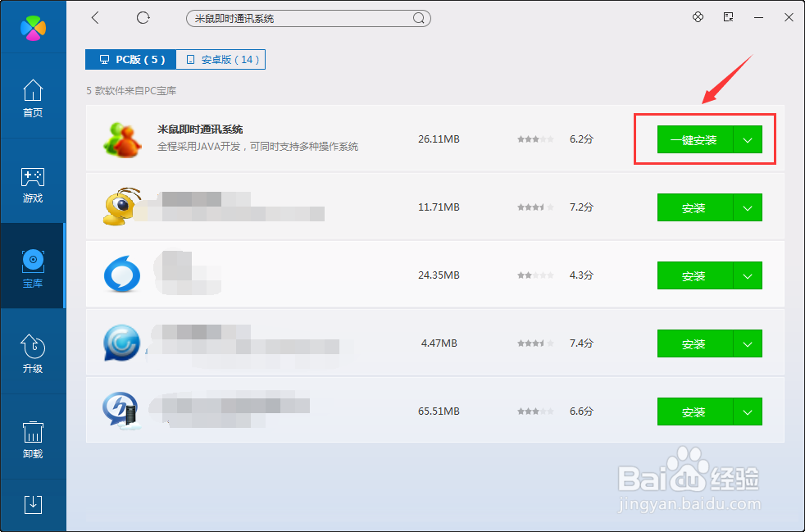Viewport: 805px width, 532px height.
Task: Click the 5 款软件来自PC宝库 label
Action: pyautogui.click(x=131, y=91)
